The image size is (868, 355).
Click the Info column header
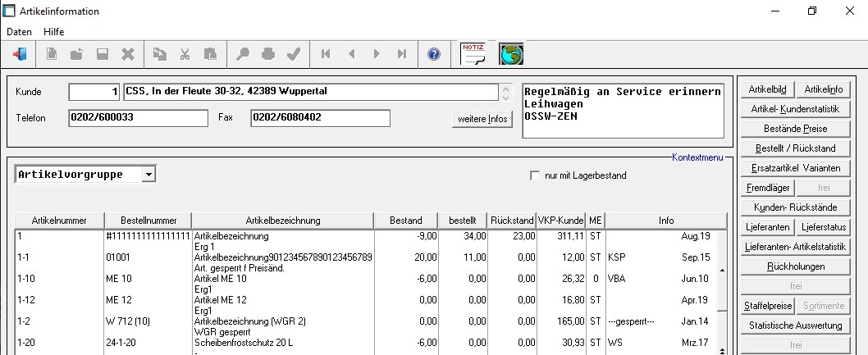[666, 221]
